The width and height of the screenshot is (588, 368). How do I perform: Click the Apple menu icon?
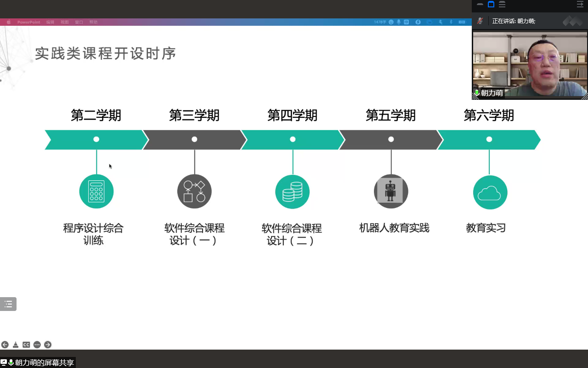[x=8, y=22]
